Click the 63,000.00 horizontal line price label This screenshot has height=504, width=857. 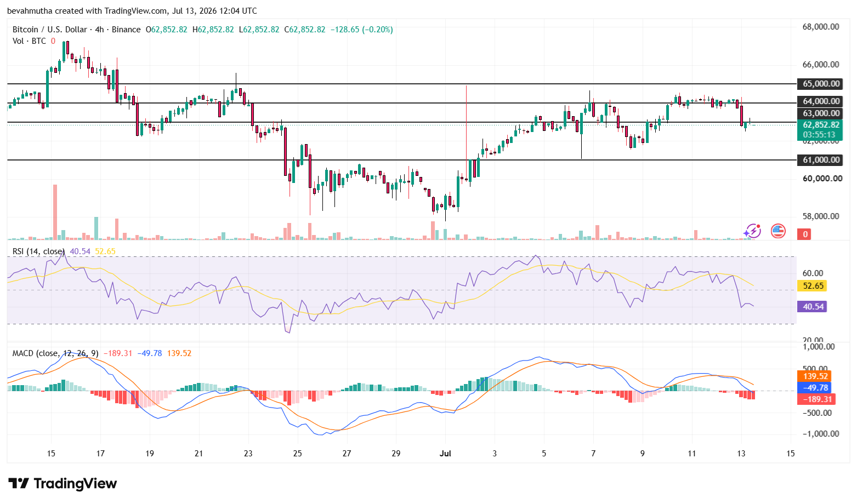click(820, 113)
